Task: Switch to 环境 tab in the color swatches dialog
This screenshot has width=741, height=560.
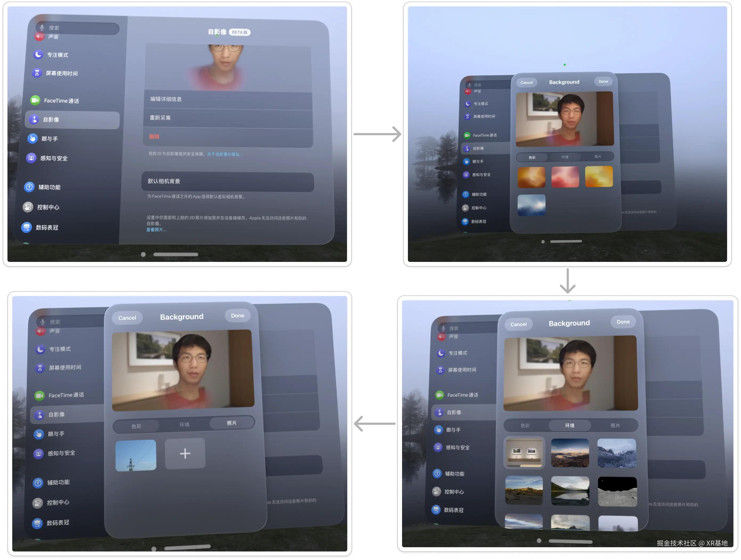Action: (x=565, y=157)
